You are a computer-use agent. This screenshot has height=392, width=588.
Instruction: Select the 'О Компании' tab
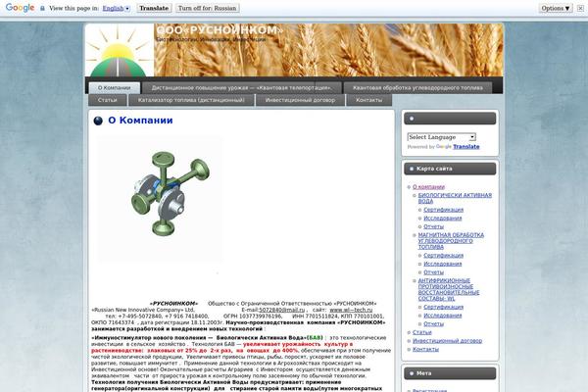[x=115, y=88]
